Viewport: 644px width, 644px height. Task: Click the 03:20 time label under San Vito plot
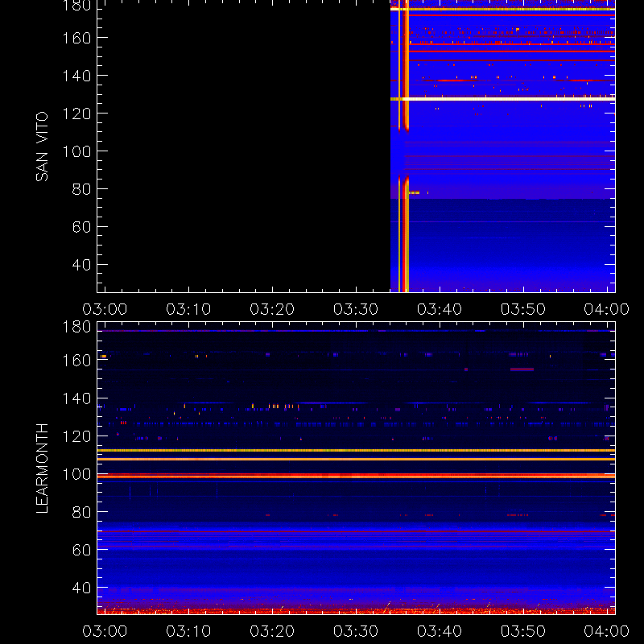pos(272,309)
